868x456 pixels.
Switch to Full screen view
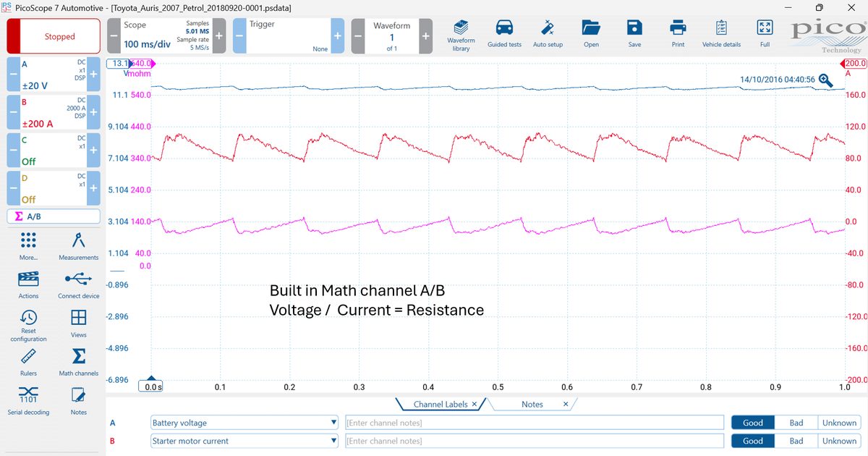[x=765, y=35]
